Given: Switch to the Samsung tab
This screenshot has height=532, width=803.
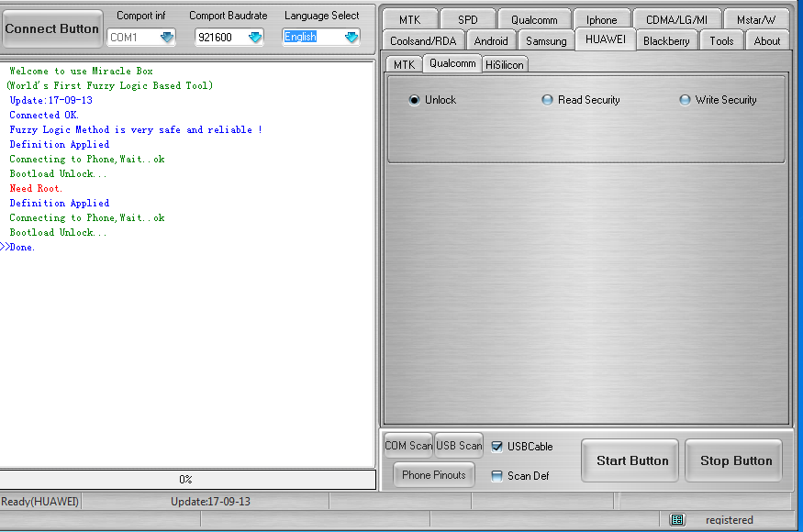Looking at the screenshot, I should click(x=546, y=41).
